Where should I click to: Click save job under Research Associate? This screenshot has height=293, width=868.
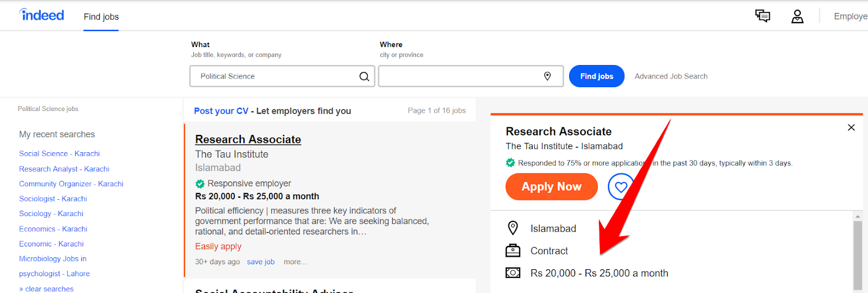pyautogui.click(x=260, y=262)
